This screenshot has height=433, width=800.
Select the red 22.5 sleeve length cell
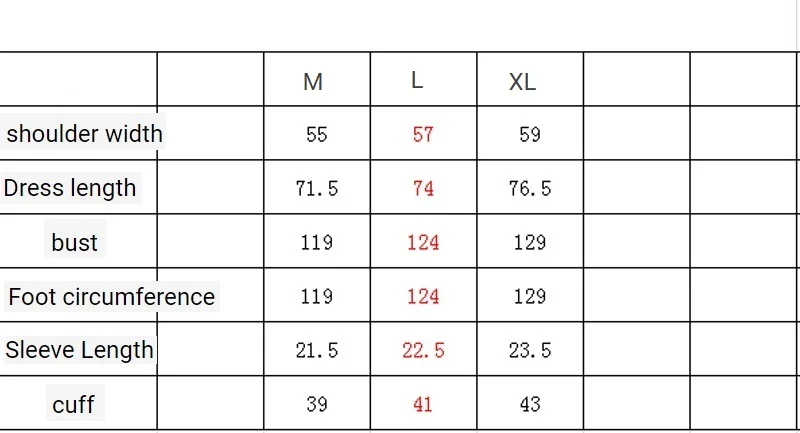(423, 350)
